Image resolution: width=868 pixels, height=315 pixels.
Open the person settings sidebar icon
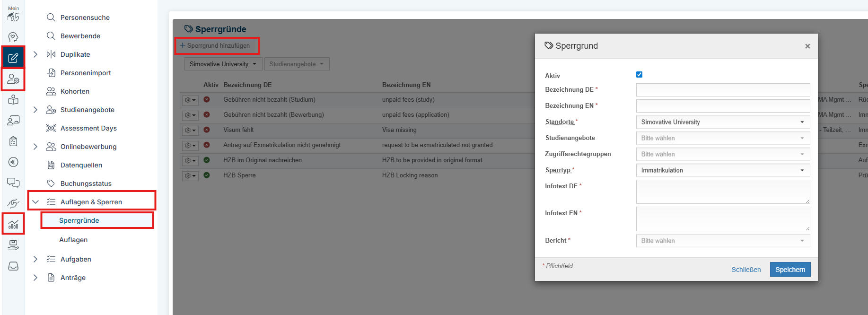[13, 79]
